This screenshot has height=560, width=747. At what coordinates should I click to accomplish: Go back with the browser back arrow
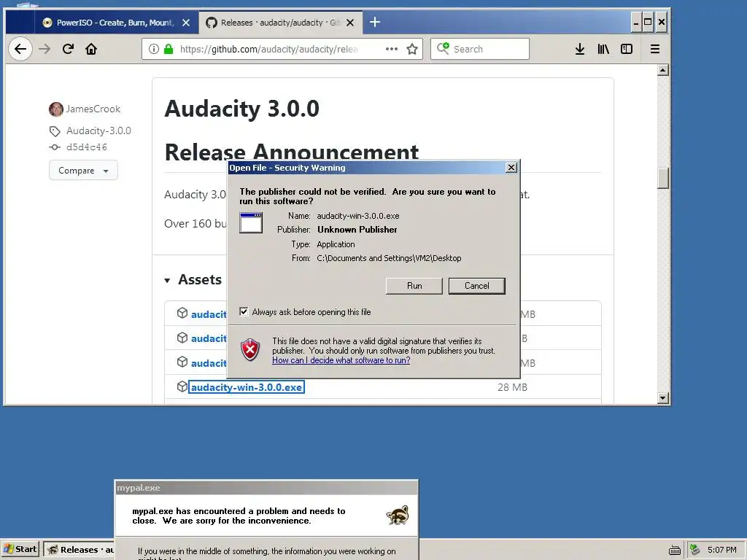[20, 49]
